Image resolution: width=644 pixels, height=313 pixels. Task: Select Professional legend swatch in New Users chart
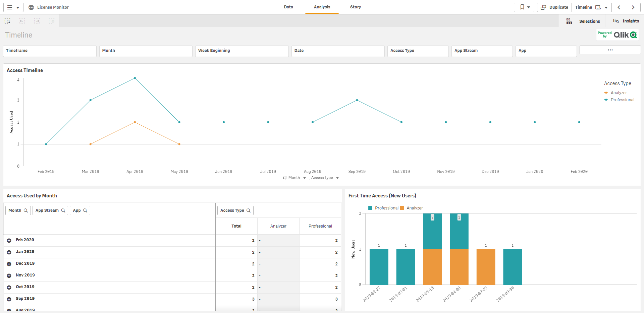click(x=370, y=208)
